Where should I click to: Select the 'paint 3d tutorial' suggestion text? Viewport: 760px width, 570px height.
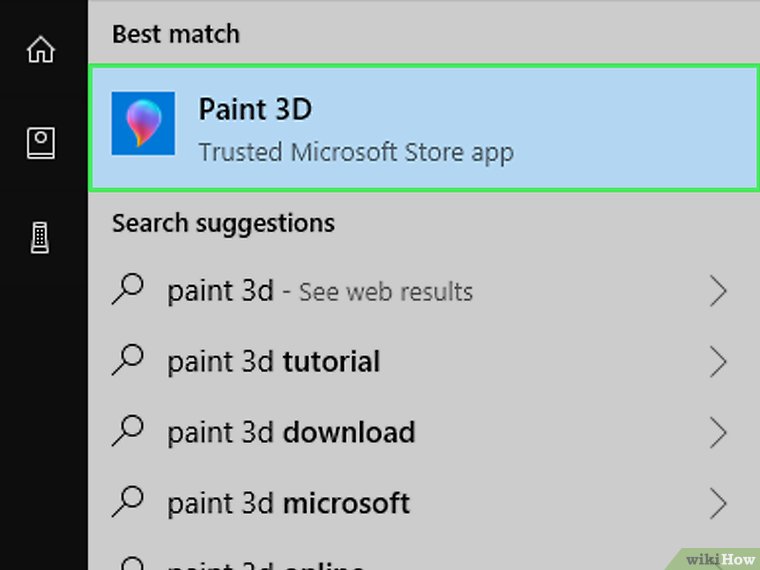point(274,361)
